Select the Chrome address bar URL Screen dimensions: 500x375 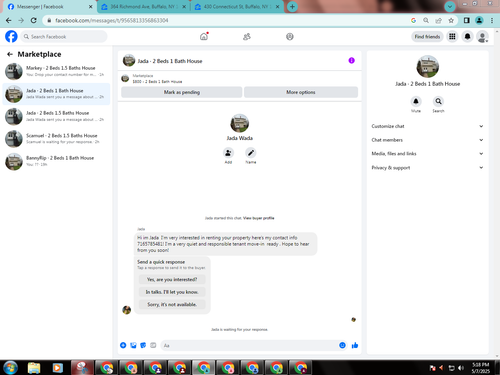[x=112, y=20]
